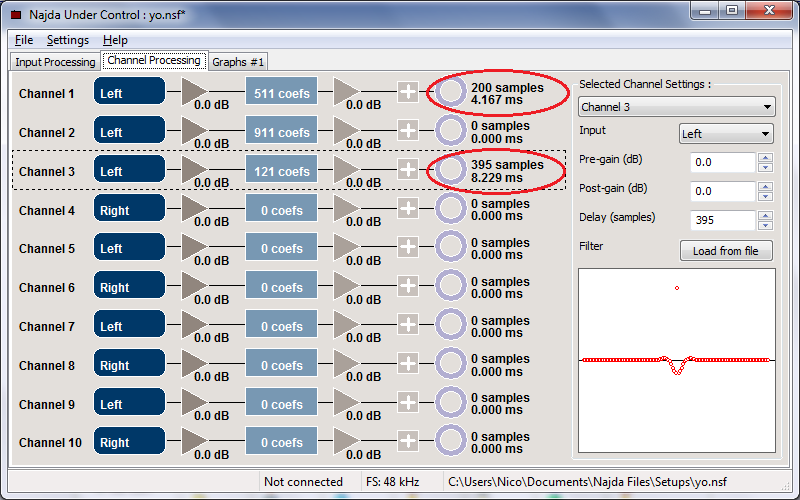
Task: Select the Channel 8 label
Action: pos(47,365)
